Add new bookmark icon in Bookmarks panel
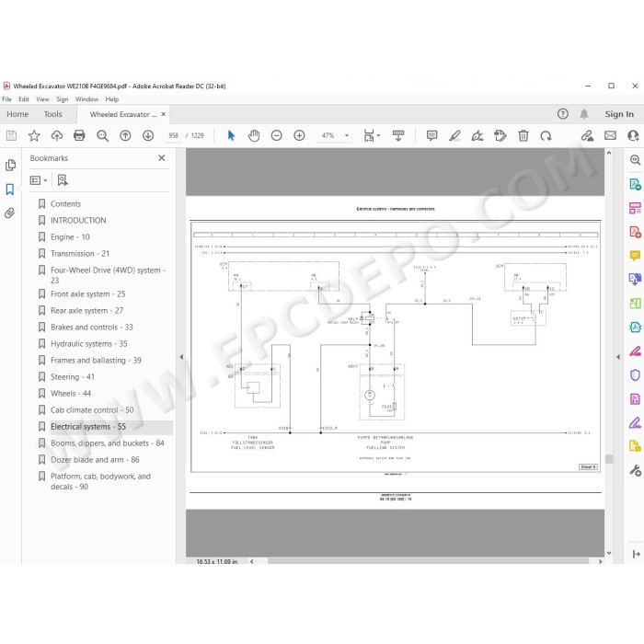 coord(63,180)
